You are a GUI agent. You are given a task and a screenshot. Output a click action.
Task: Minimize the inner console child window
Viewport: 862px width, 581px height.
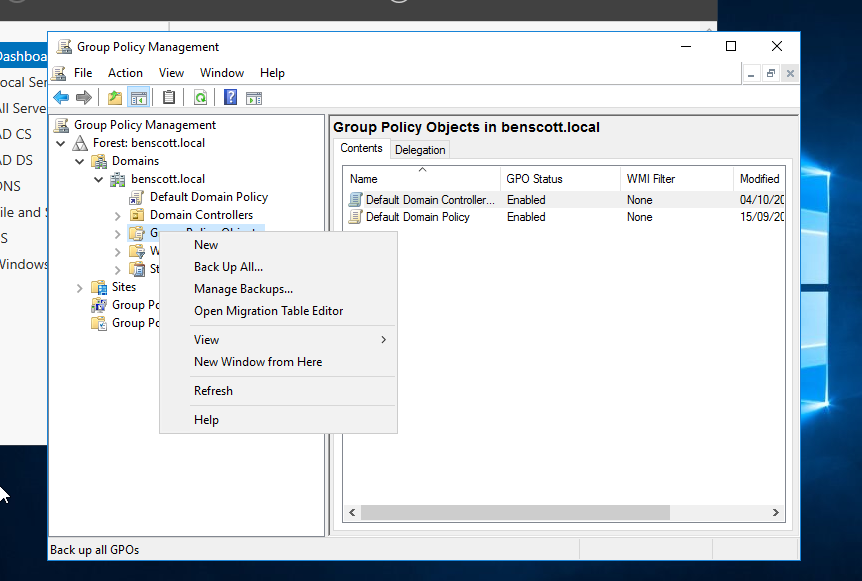tap(751, 73)
